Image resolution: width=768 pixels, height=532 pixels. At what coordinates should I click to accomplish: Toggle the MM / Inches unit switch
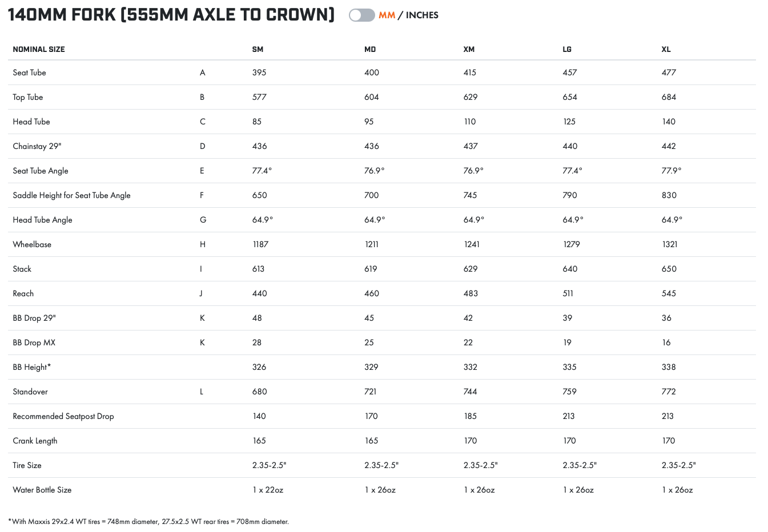pyautogui.click(x=361, y=15)
